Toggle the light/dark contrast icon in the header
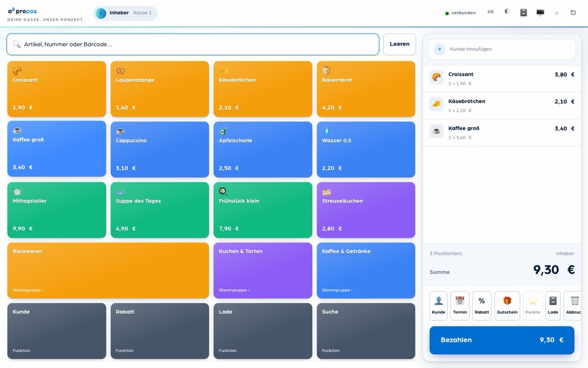Viewport: 588px width, 368px height. point(507,12)
